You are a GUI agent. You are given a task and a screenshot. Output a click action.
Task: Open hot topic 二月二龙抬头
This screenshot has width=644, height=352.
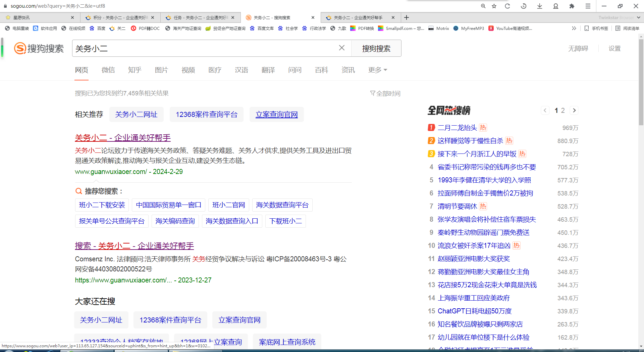(x=457, y=128)
